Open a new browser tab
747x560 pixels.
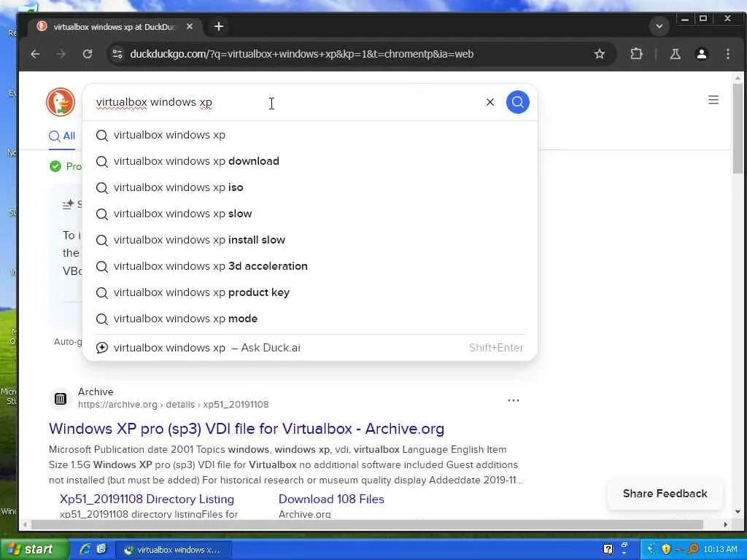[x=219, y=27]
